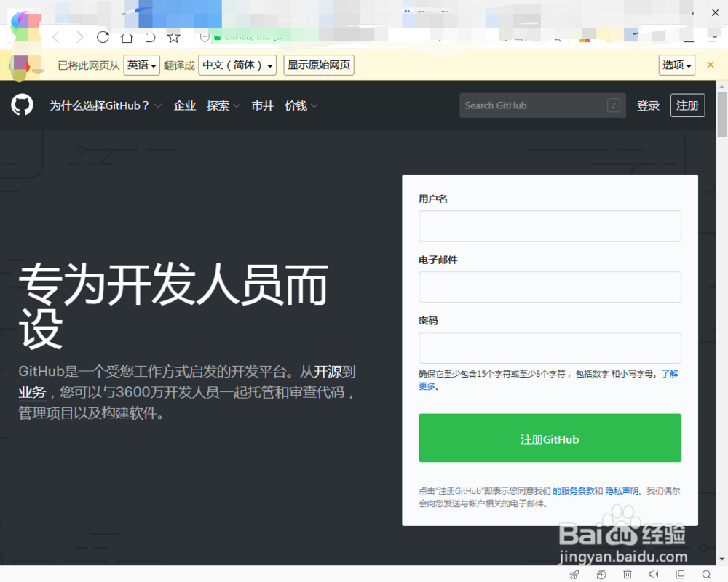
Task: Click the slash shortcut badge in search box
Action: [614, 105]
